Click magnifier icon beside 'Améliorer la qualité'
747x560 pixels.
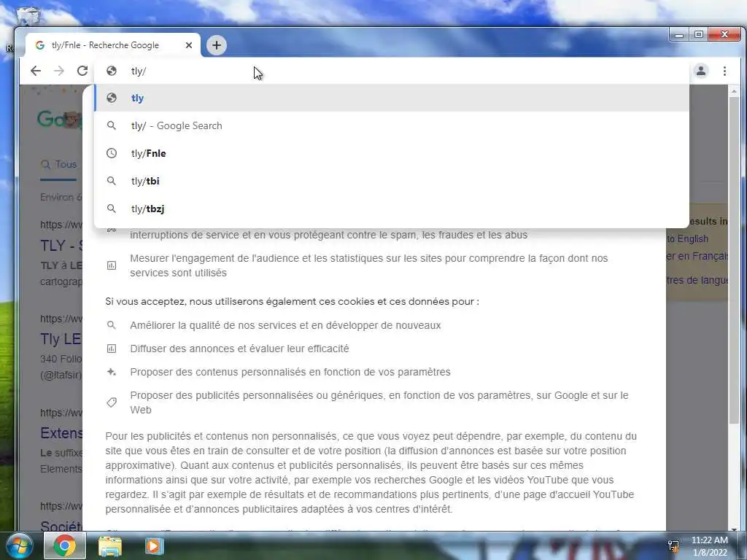(112, 325)
